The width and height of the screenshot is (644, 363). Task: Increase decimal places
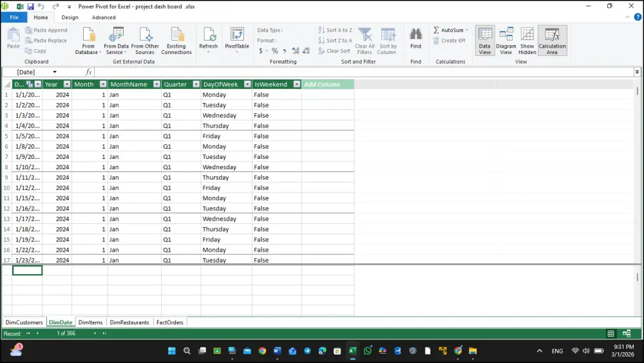[x=296, y=51]
